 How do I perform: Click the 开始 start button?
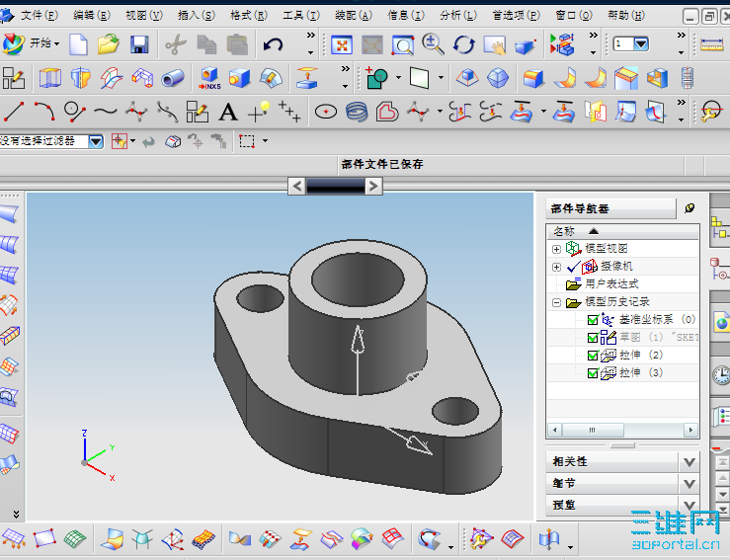[32, 43]
